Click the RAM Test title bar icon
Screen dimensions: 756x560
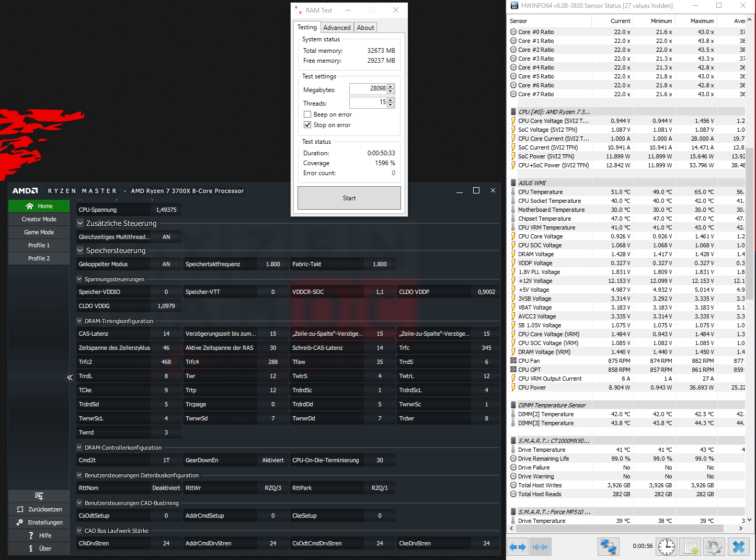(298, 10)
